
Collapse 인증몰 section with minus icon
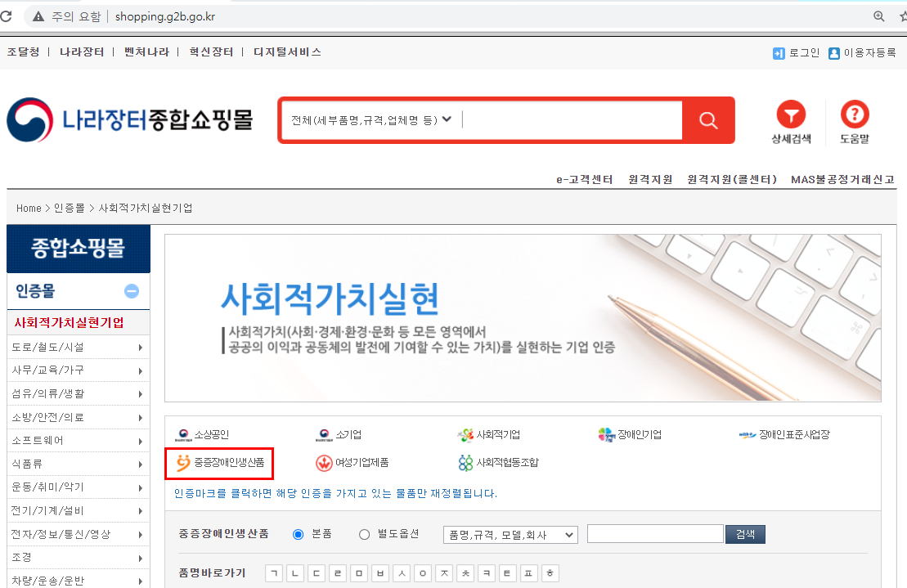[x=132, y=291]
